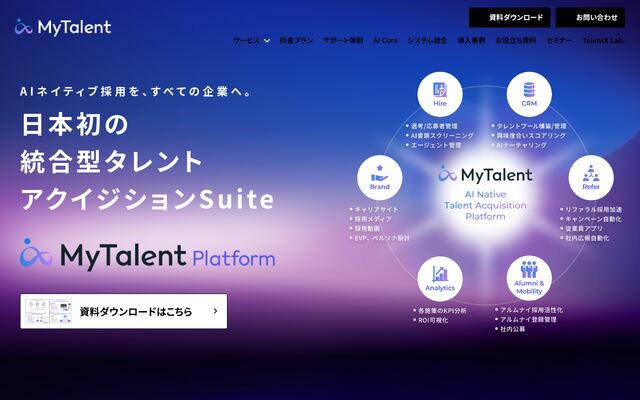Viewport: 640px width, 400px height.
Task: Click the MyTalent Platform logo in hero
Action: pos(147,254)
